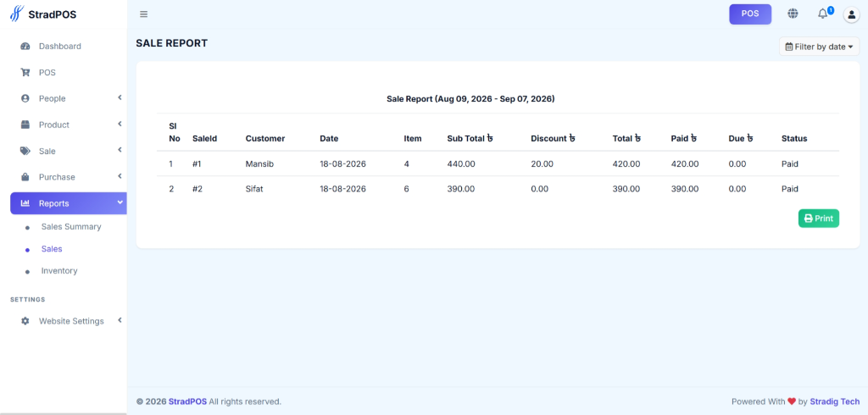Click the Website Settings gear icon
Image resolution: width=868 pixels, height=415 pixels.
pyautogui.click(x=25, y=321)
